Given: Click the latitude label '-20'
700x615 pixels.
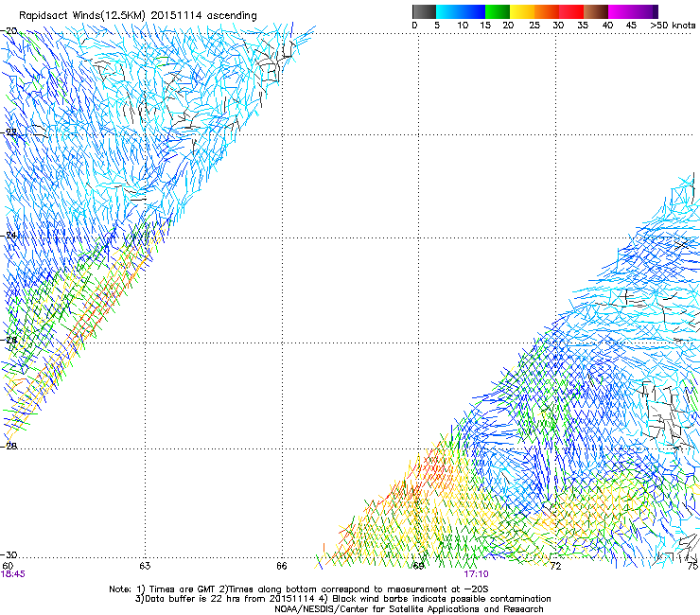Looking at the screenshot, I should point(9,31).
